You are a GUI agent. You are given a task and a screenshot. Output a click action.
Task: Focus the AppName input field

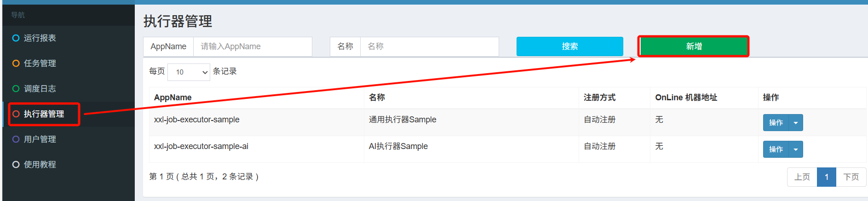[x=252, y=46]
